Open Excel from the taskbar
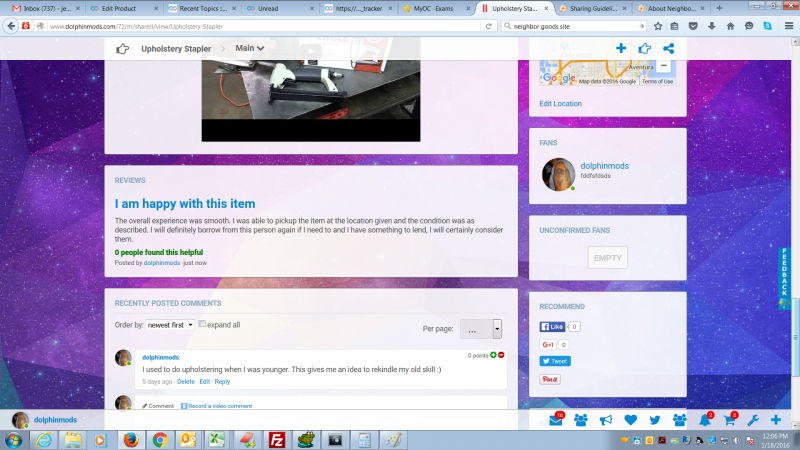The width and height of the screenshot is (800, 450). [x=217, y=440]
